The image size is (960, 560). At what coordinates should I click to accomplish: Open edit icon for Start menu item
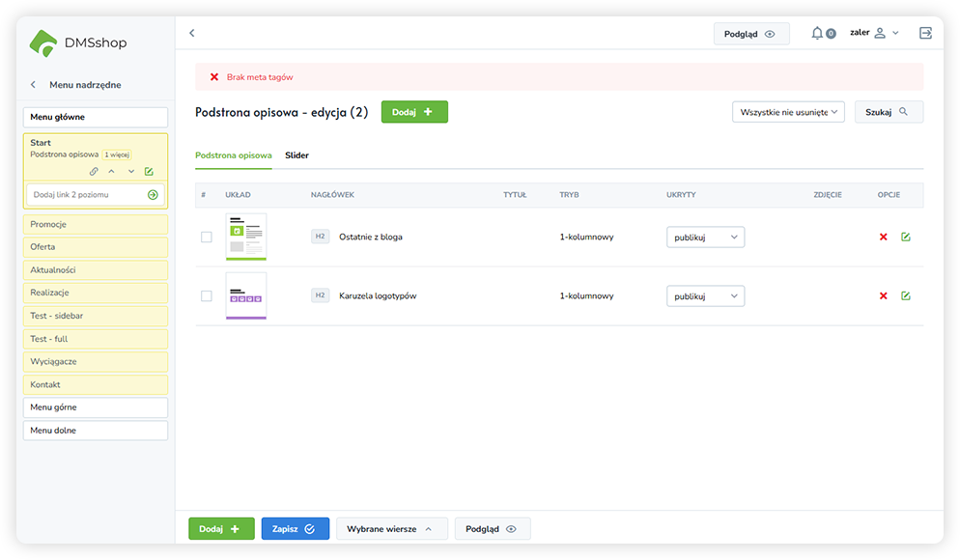[x=149, y=172]
